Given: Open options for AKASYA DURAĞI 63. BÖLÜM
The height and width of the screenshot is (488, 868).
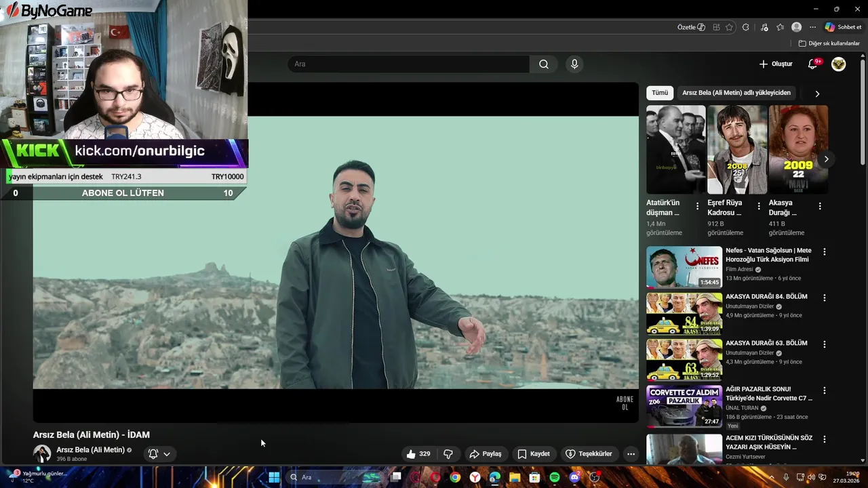Looking at the screenshot, I should [x=825, y=344].
